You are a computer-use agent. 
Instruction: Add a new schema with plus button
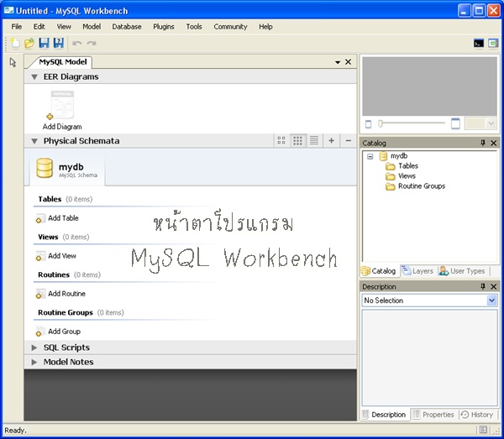[x=332, y=140]
